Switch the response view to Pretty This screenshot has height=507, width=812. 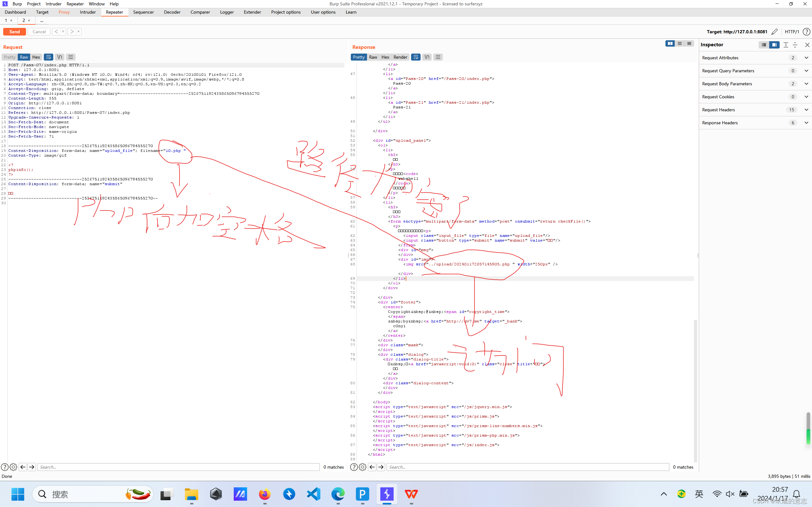pyautogui.click(x=358, y=57)
